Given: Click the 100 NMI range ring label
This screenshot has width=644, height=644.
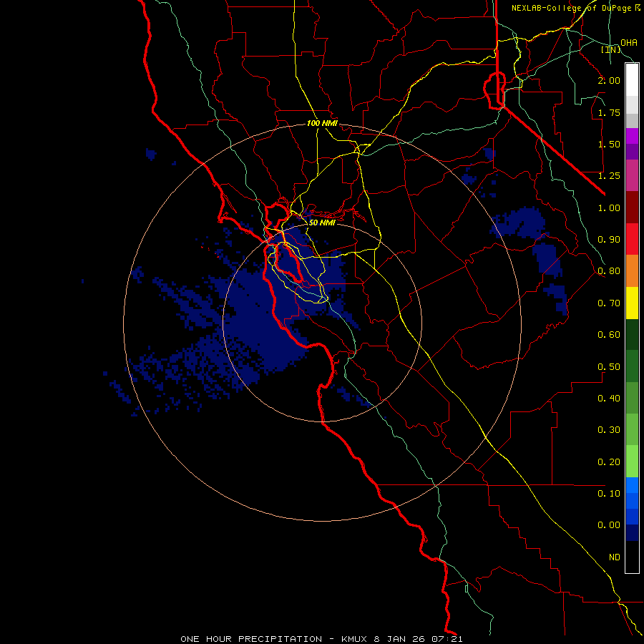Looking at the screenshot, I should (322, 123).
